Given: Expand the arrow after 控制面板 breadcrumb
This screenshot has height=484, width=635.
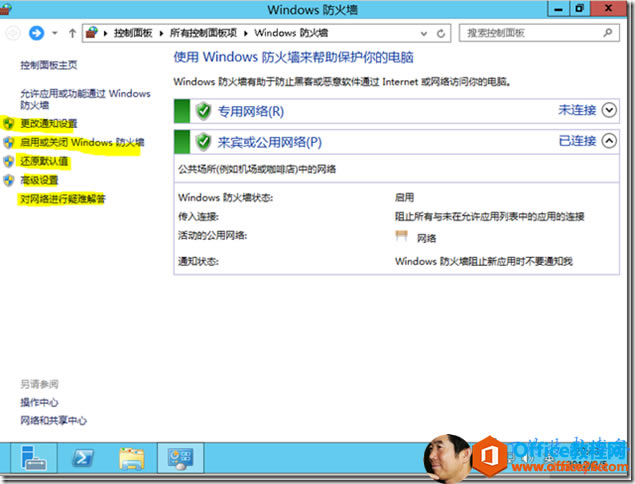Looking at the screenshot, I should coord(161,33).
